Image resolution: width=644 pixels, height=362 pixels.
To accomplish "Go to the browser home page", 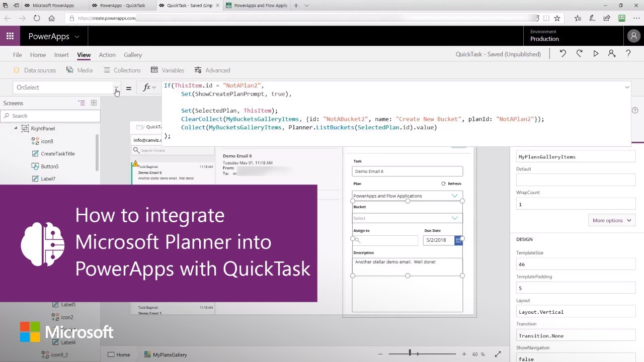I will 51,18.
